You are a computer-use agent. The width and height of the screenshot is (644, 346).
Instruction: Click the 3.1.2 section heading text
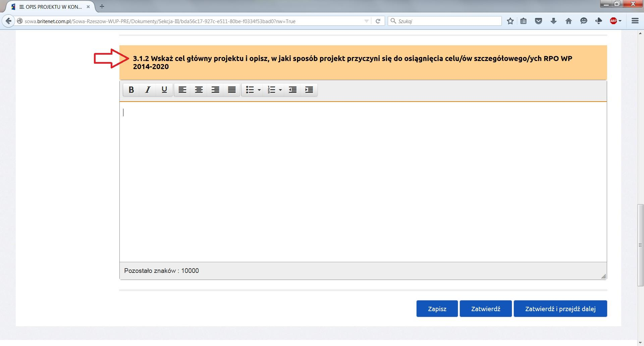pos(353,62)
